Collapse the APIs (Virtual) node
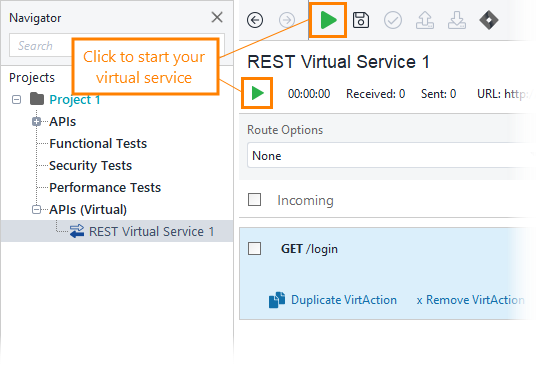 click(36, 210)
